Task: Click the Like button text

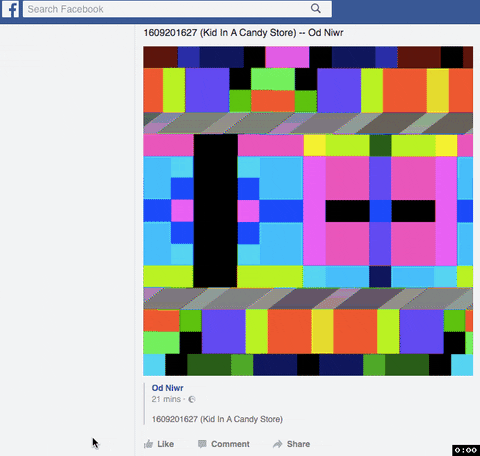Action: (165, 444)
